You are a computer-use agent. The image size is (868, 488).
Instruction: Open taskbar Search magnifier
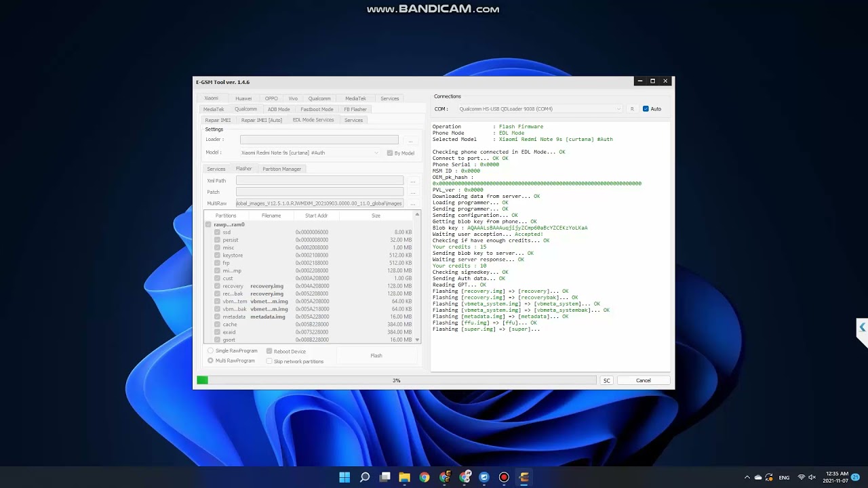365,477
